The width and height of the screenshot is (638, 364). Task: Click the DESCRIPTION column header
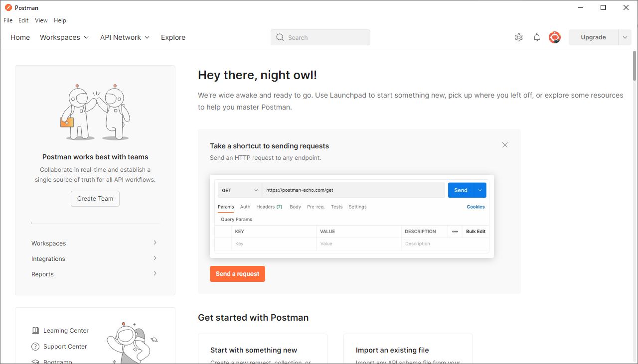(x=420, y=232)
